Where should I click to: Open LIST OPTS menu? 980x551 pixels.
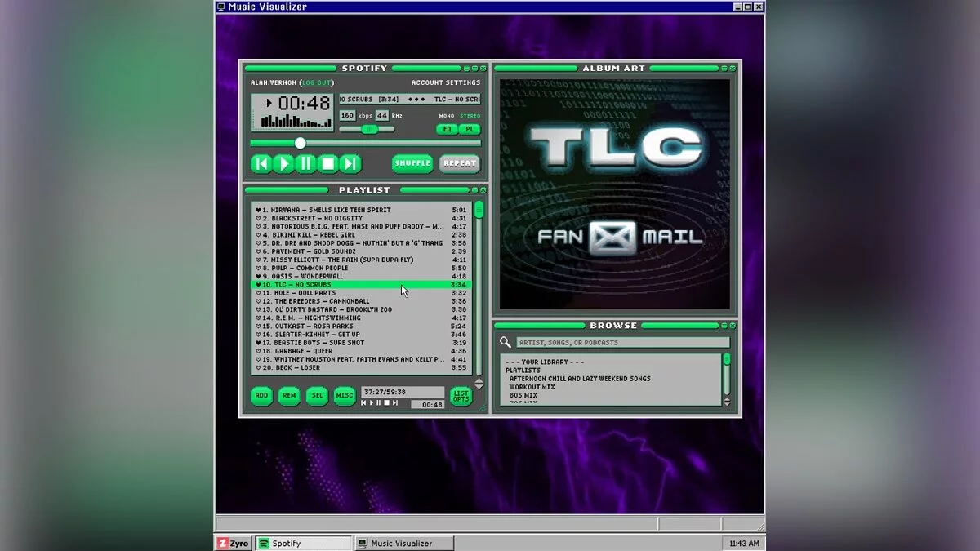pos(461,396)
